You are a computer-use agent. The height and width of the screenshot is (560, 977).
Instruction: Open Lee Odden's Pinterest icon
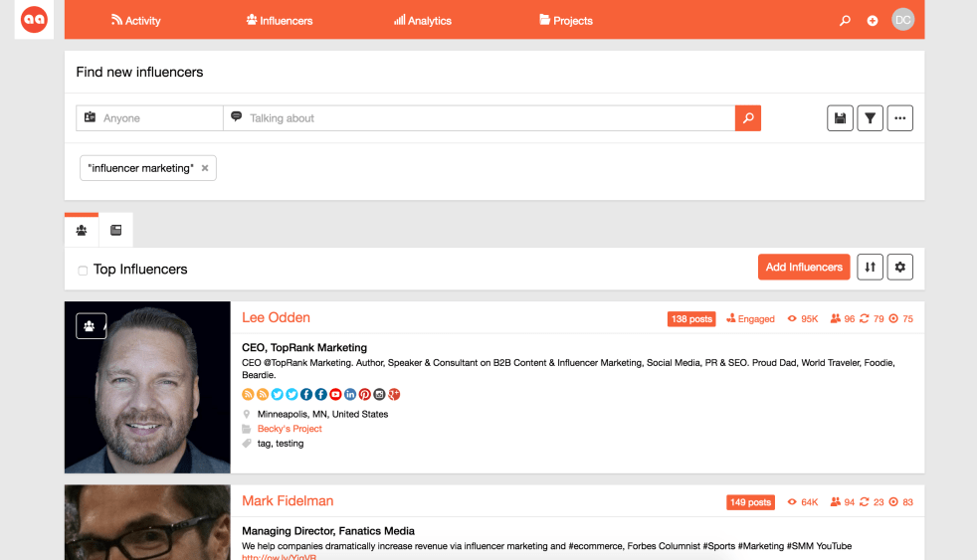click(364, 394)
